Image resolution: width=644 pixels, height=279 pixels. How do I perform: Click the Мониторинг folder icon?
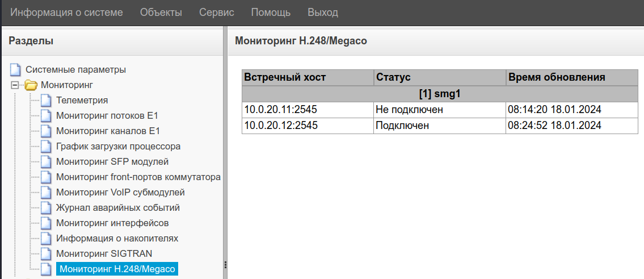31,85
